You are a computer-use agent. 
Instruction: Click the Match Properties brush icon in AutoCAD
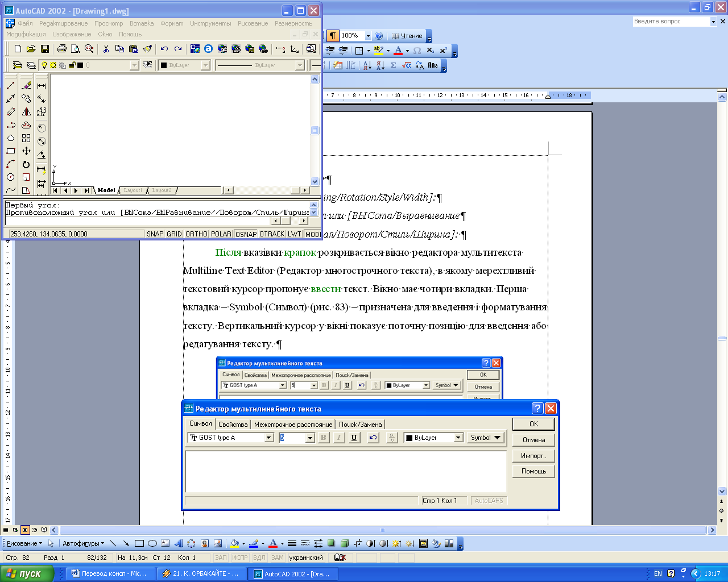147,49
